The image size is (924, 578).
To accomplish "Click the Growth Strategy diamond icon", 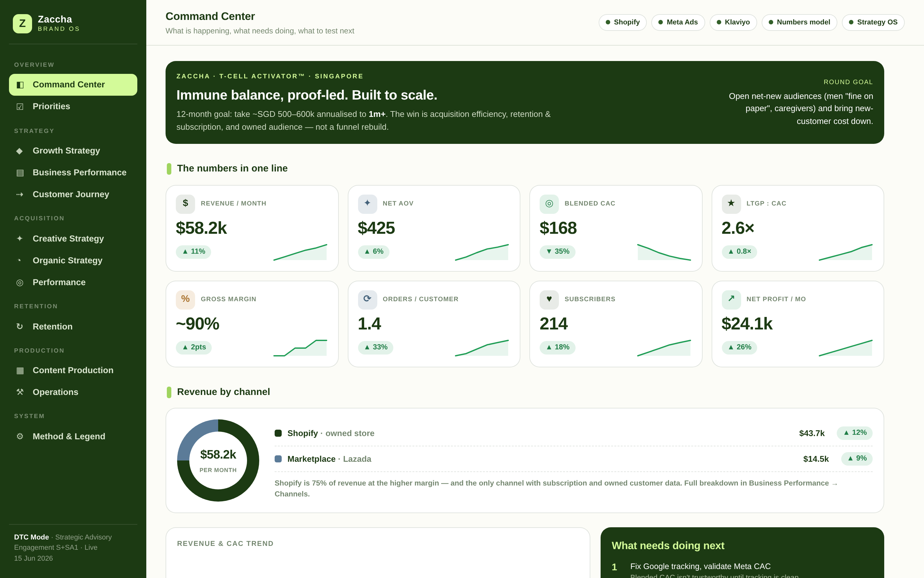I will (x=20, y=151).
